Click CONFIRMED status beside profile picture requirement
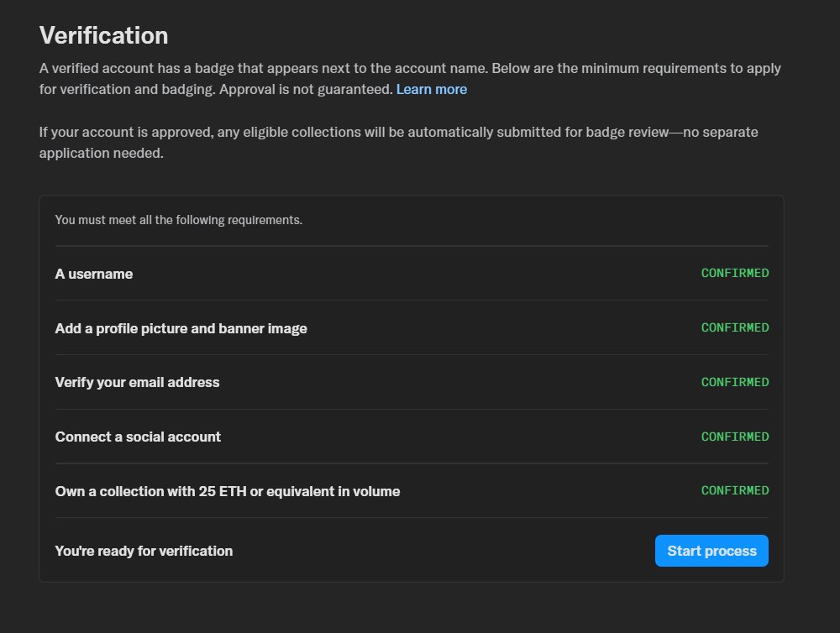840x633 pixels. coord(735,327)
